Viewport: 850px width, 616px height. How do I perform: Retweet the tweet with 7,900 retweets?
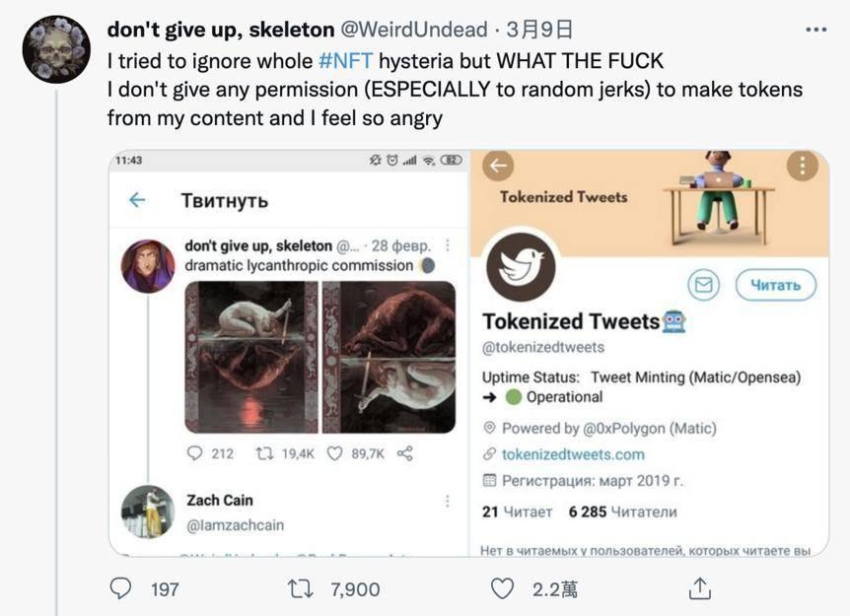pos(299,588)
